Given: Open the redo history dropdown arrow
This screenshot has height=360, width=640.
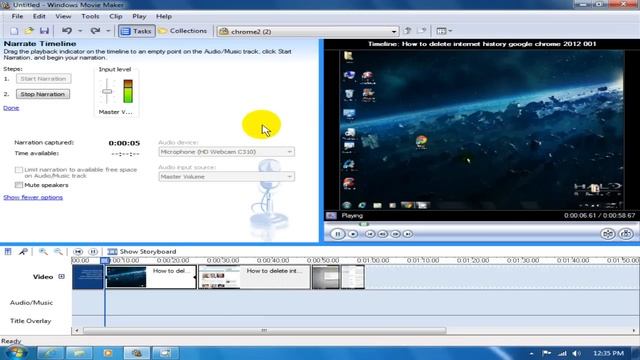Looking at the screenshot, I should [x=108, y=31].
